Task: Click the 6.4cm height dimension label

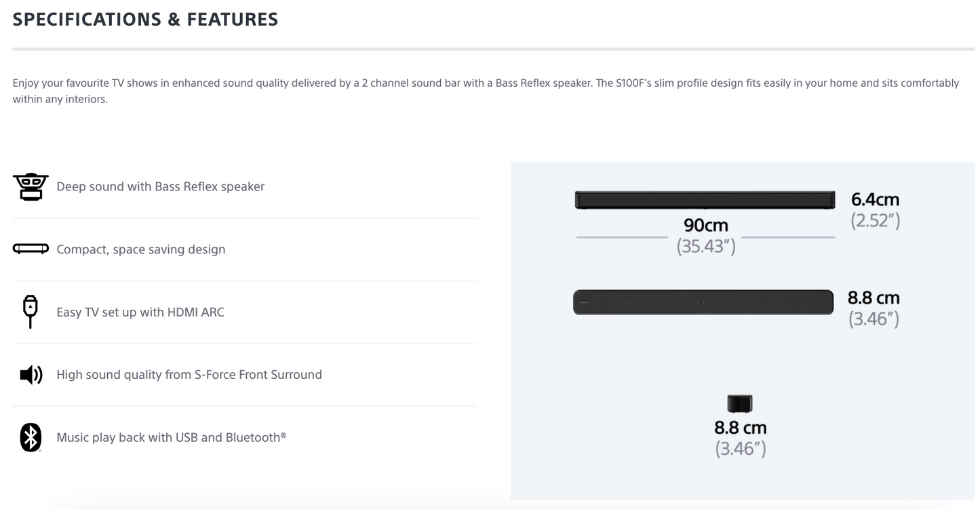Action: 875,199
